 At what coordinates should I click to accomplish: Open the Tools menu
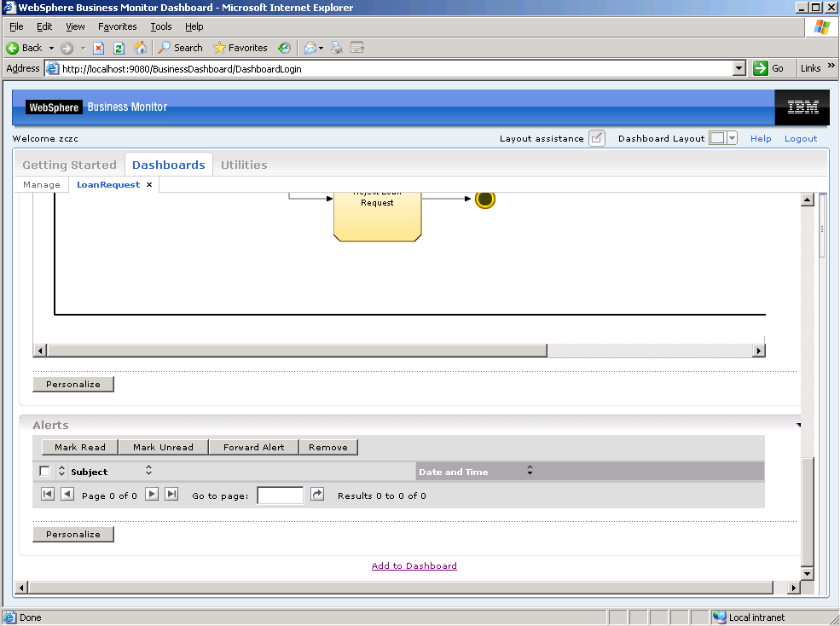click(160, 26)
